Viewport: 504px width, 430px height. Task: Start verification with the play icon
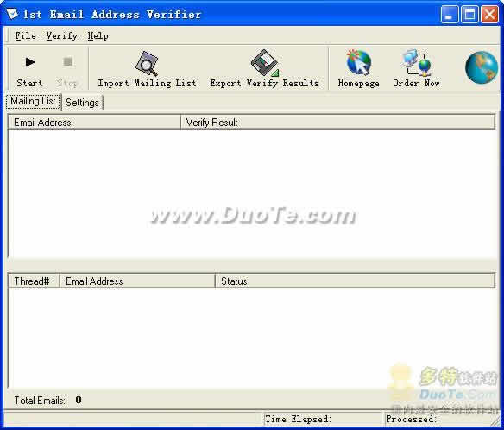30,62
